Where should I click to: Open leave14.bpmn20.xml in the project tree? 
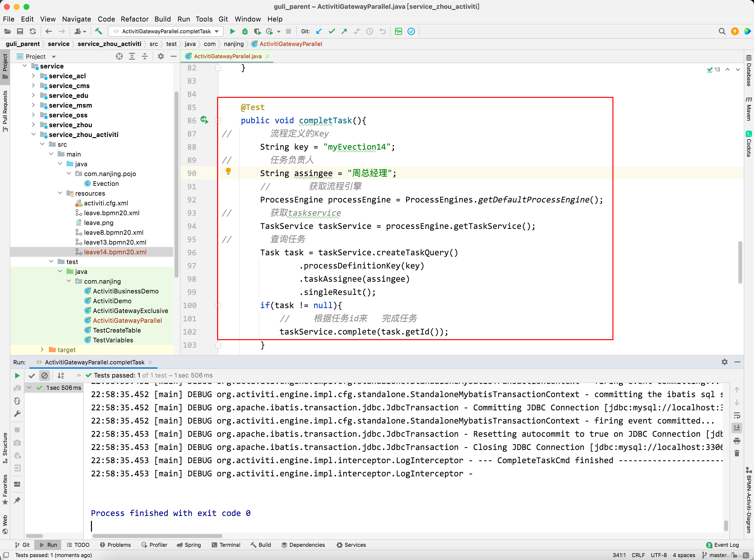coord(115,252)
